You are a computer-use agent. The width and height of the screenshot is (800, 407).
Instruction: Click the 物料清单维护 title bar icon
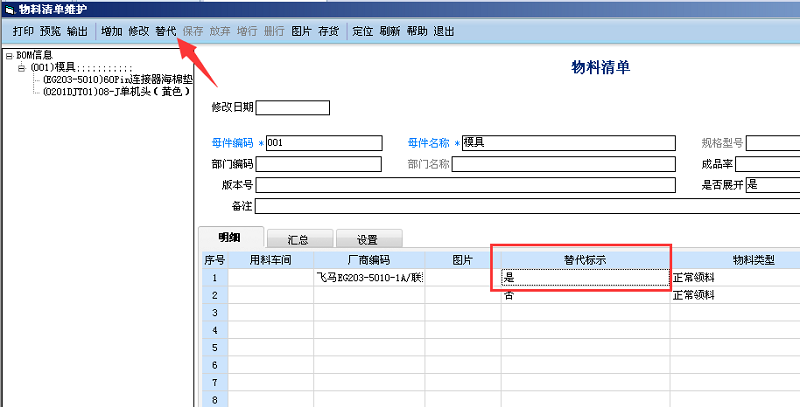click(x=9, y=9)
